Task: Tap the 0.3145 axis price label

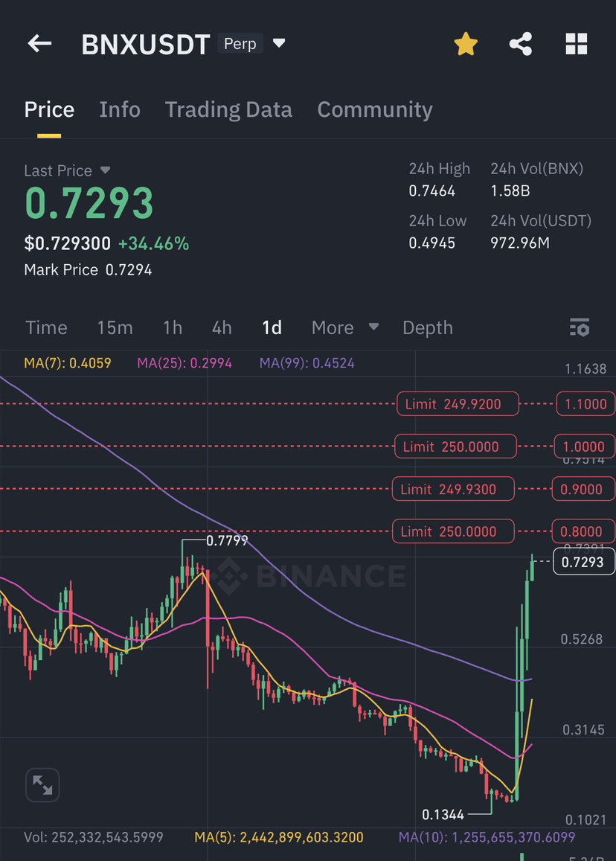Action: [x=583, y=730]
